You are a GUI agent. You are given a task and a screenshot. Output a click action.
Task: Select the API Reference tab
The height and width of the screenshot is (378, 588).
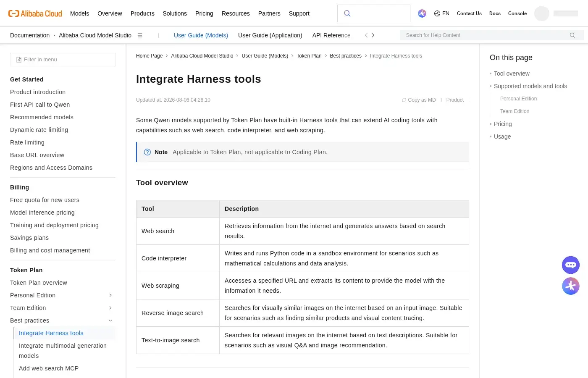pos(331,35)
